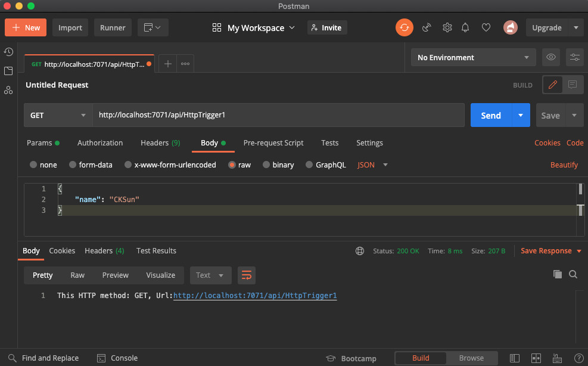Switch to Browse mode in bottom bar
Viewport: 588px width, 366px height.
coord(471,358)
